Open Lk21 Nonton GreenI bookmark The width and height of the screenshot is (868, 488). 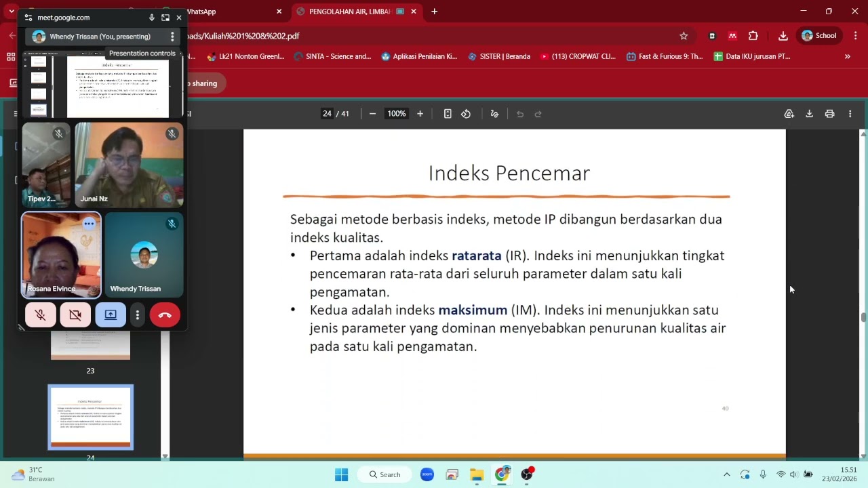245,57
